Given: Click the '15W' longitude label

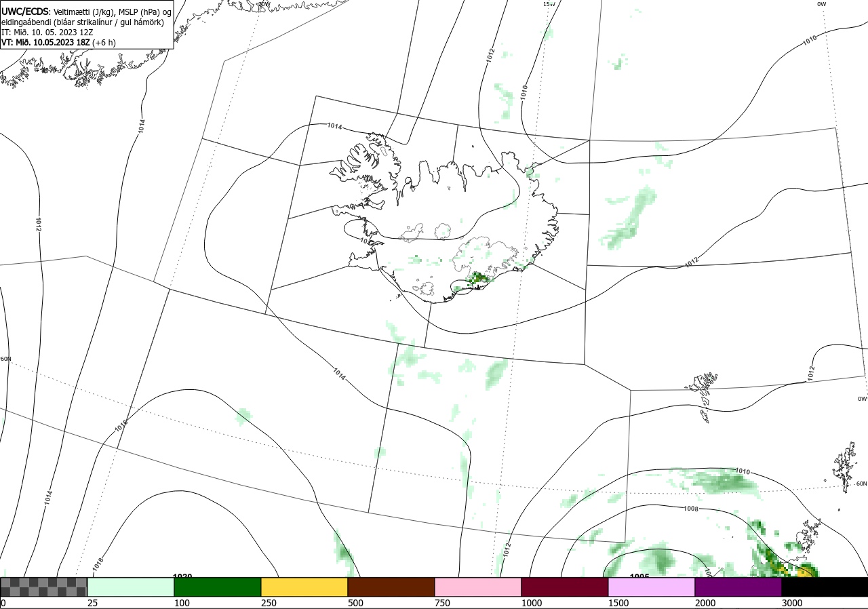Looking at the screenshot, I should point(549,4).
